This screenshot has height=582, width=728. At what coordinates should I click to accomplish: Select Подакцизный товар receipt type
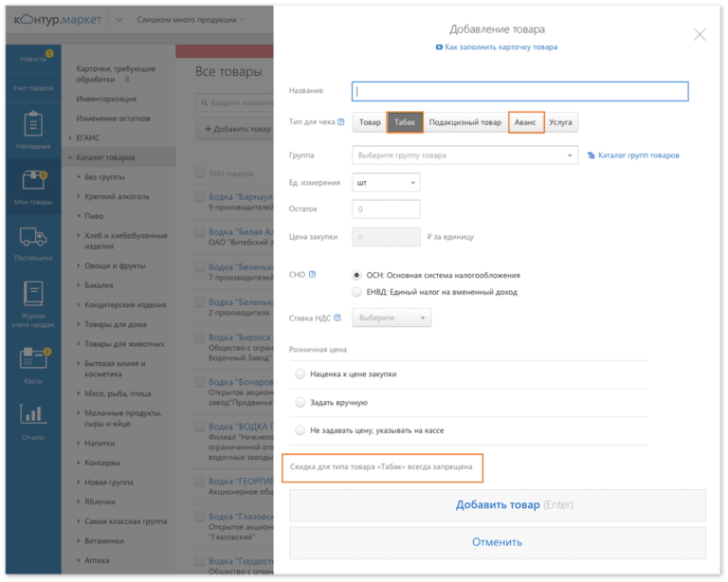[x=464, y=122]
